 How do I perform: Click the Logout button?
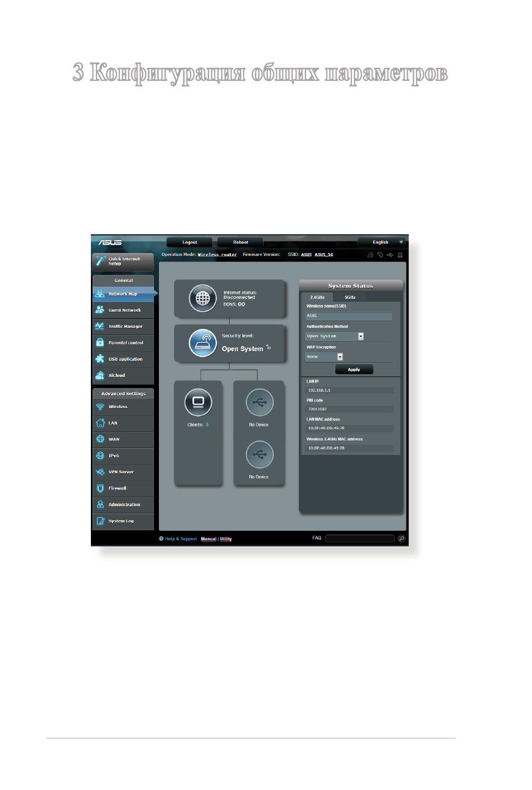(x=190, y=242)
